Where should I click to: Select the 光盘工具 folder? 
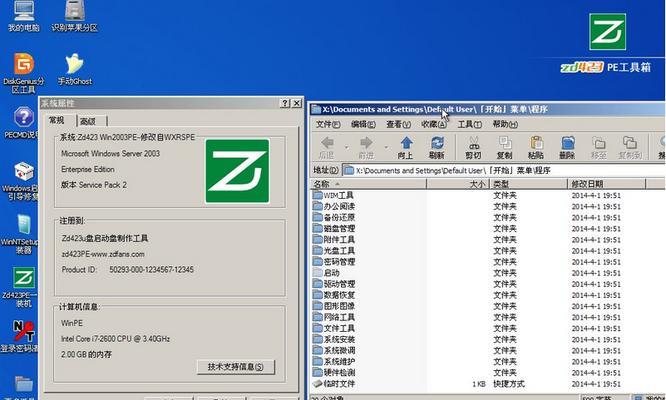click(x=333, y=251)
